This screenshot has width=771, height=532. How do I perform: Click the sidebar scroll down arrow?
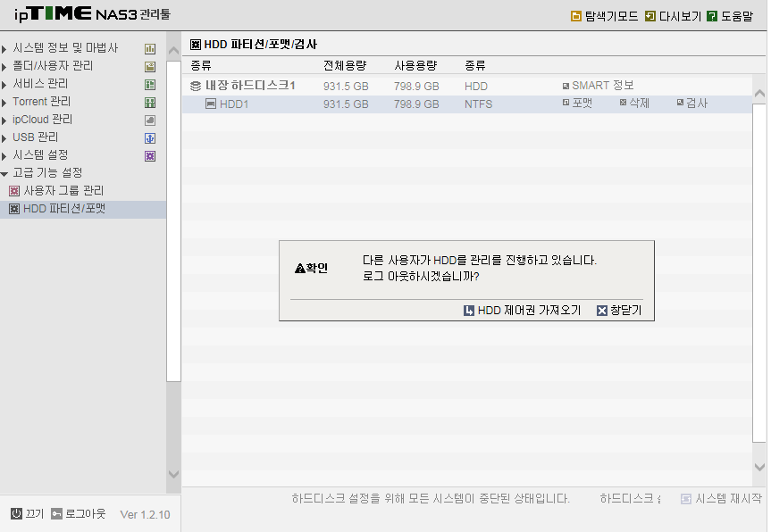coord(173,475)
